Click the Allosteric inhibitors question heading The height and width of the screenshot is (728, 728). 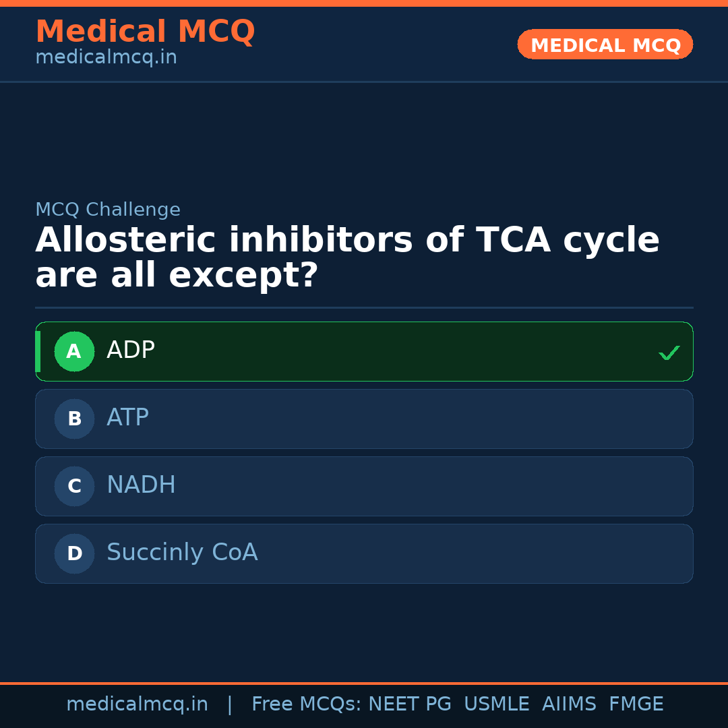347,258
